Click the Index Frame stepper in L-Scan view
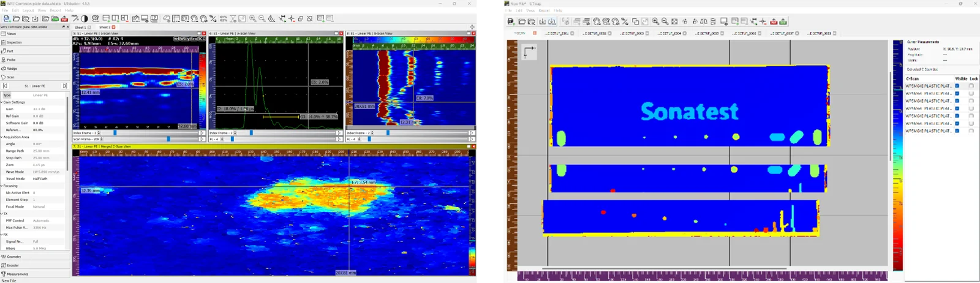980x283 pixels. click(99, 133)
